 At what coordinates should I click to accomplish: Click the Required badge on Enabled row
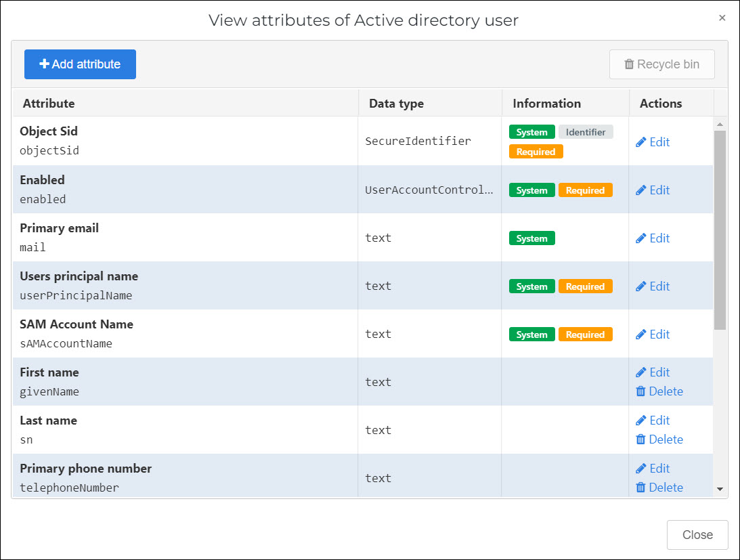(x=585, y=190)
